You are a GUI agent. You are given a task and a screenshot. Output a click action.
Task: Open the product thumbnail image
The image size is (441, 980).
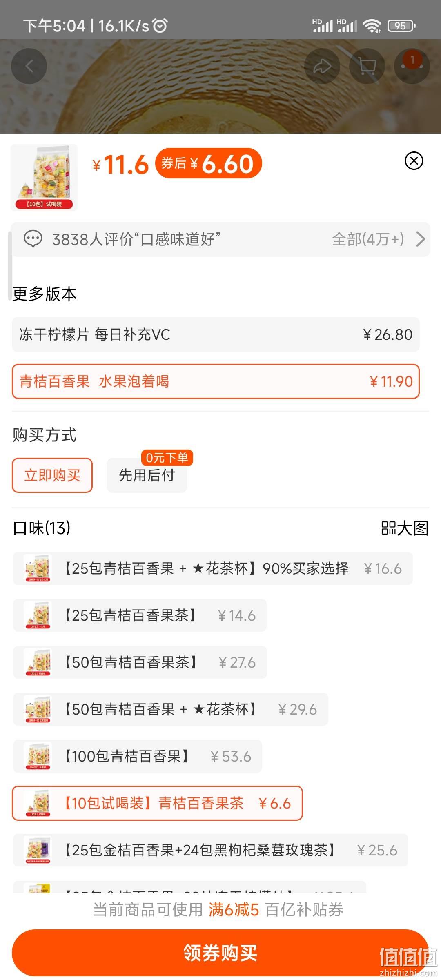point(44,177)
